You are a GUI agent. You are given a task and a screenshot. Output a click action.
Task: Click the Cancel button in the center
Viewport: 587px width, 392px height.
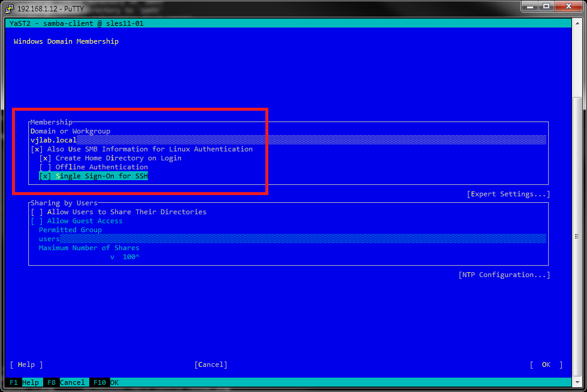tap(211, 364)
